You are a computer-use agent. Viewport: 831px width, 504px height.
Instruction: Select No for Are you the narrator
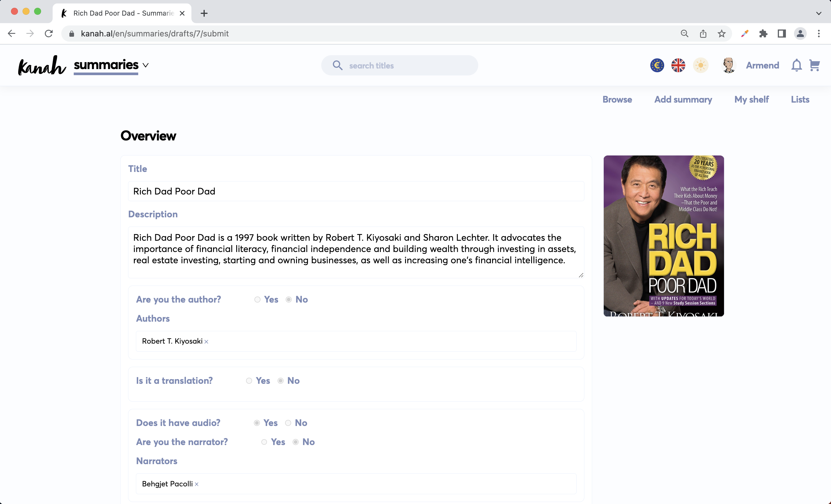click(296, 442)
